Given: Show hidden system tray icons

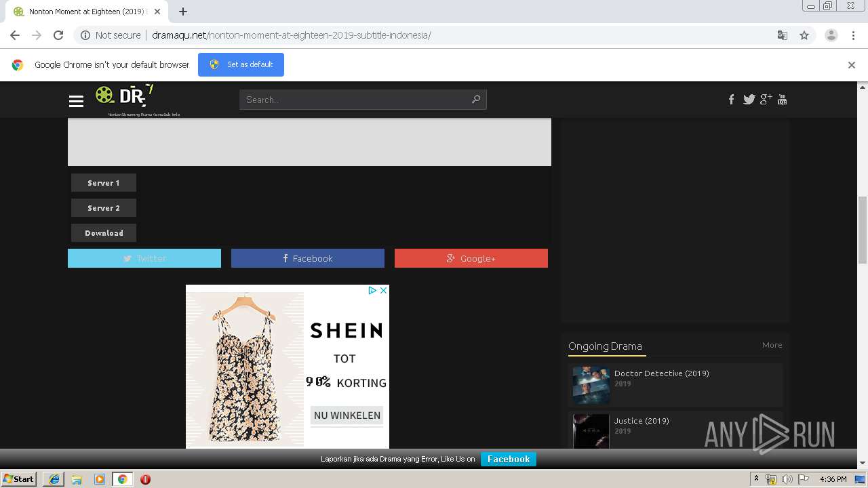Looking at the screenshot, I should (756, 479).
